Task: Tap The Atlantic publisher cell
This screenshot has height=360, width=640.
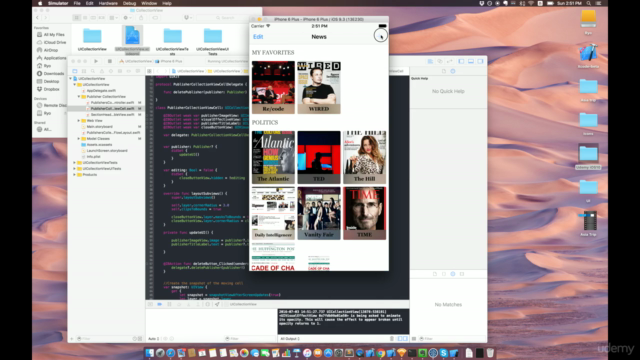Action: (273, 157)
